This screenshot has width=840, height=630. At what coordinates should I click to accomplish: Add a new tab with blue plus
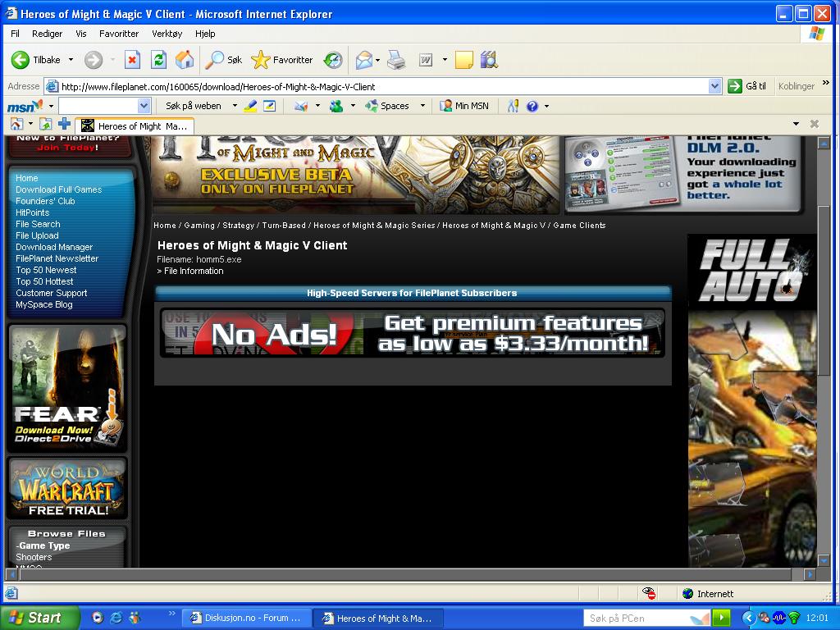64,125
